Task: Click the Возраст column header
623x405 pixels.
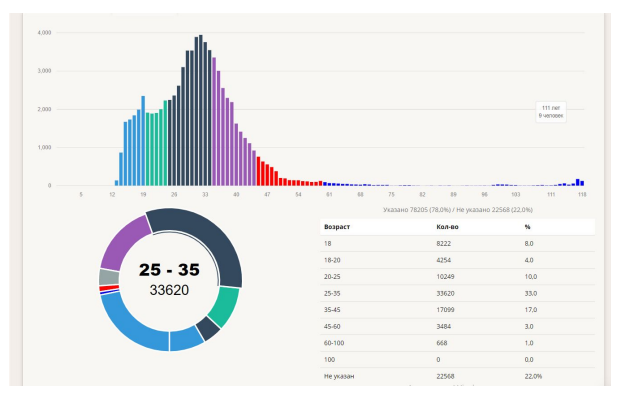Action: point(337,227)
